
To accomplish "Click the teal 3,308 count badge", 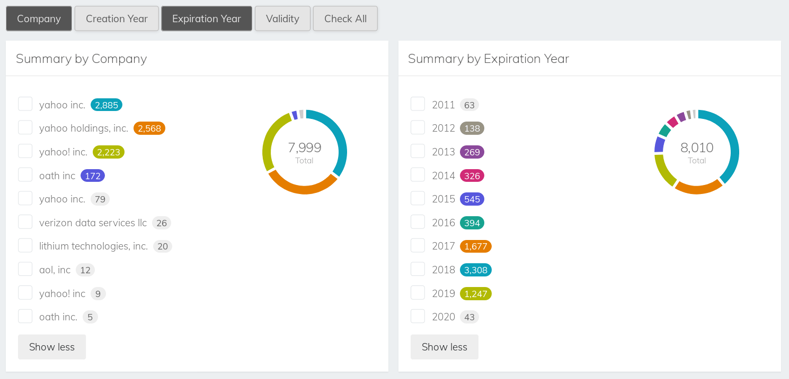I will (476, 270).
